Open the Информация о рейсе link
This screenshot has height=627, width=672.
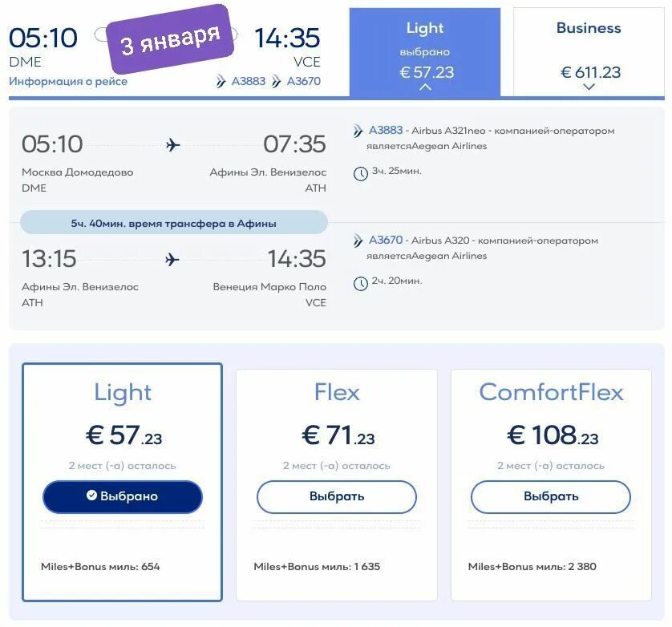point(68,81)
